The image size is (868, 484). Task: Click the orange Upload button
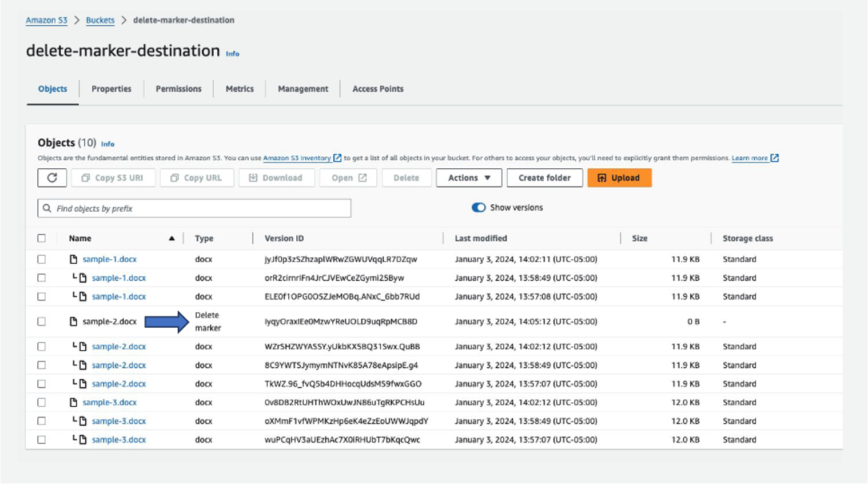pyautogui.click(x=619, y=178)
